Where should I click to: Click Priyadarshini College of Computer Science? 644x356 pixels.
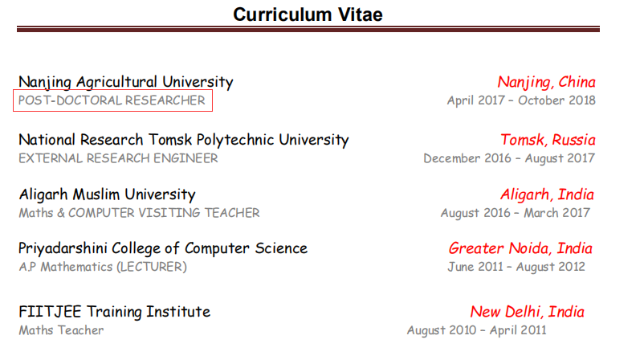(163, 248)
